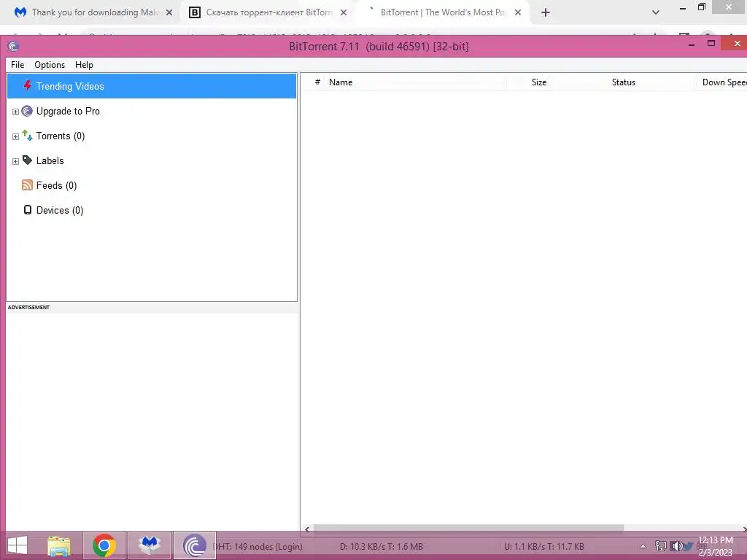The image size is (747, 560).
Task: Click the taskbar clock 12:13 PM
Action: 716,546
